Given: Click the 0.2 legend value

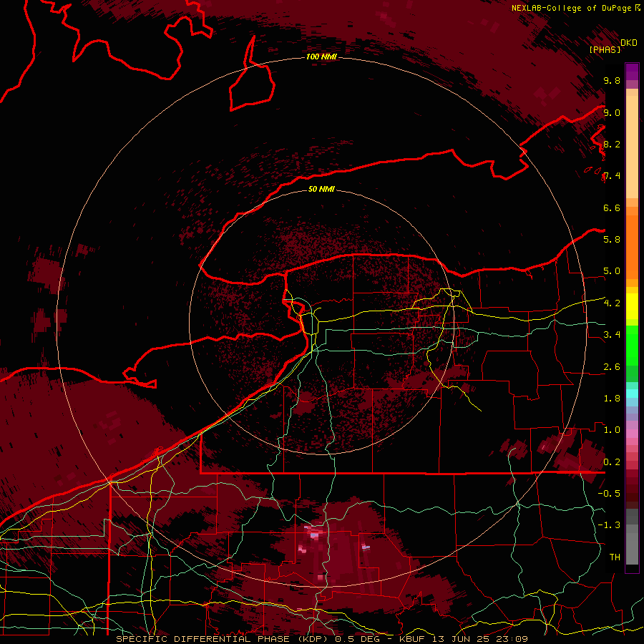Looking at the screenshot, I should tap(612, 462).
